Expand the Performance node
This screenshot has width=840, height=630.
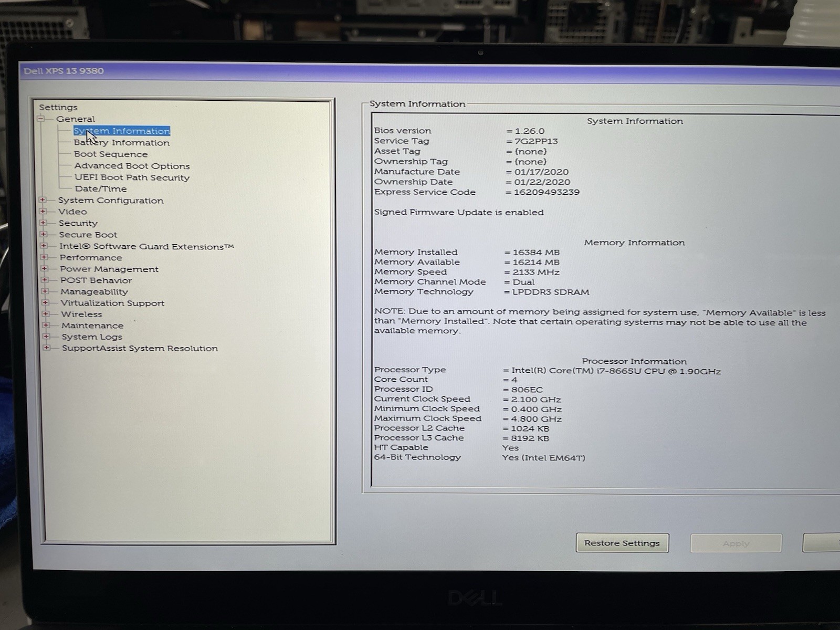click(44, 257)
